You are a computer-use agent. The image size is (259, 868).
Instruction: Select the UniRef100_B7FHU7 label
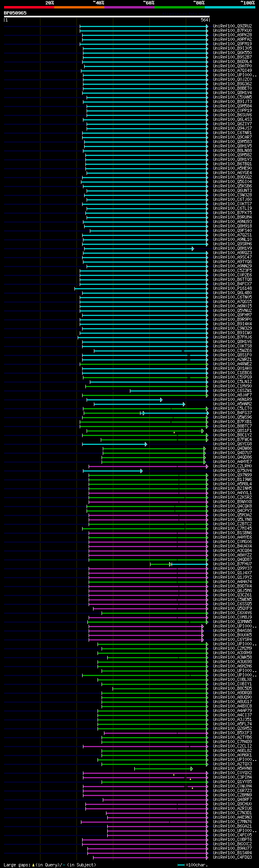click(232, 564)
